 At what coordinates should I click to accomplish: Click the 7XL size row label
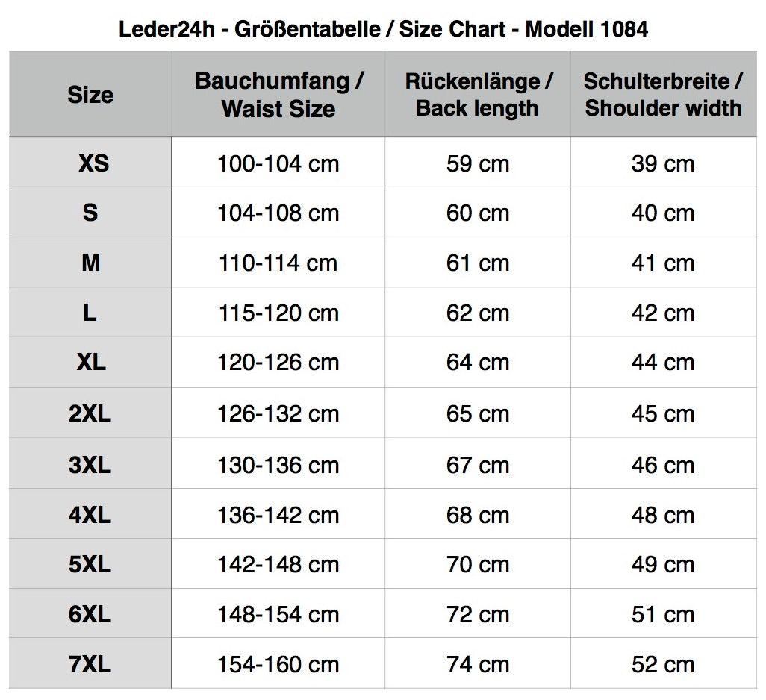click(x=90, y=664)
